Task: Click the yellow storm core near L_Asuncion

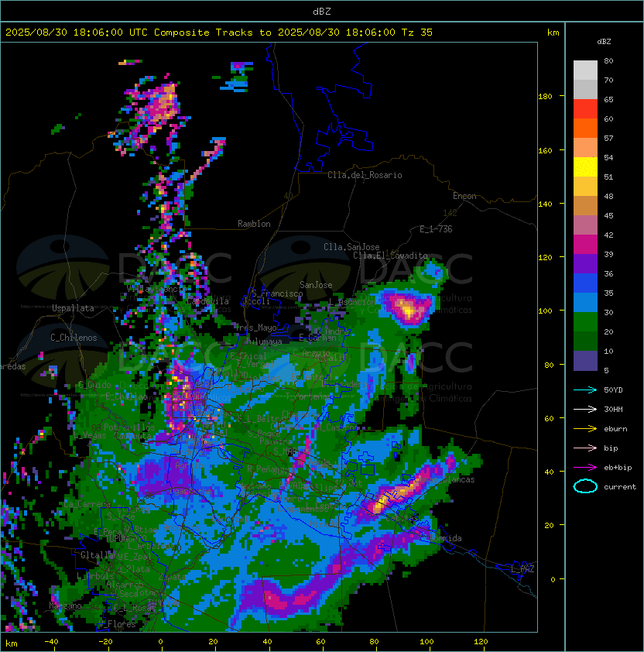Action: point(408,310)
